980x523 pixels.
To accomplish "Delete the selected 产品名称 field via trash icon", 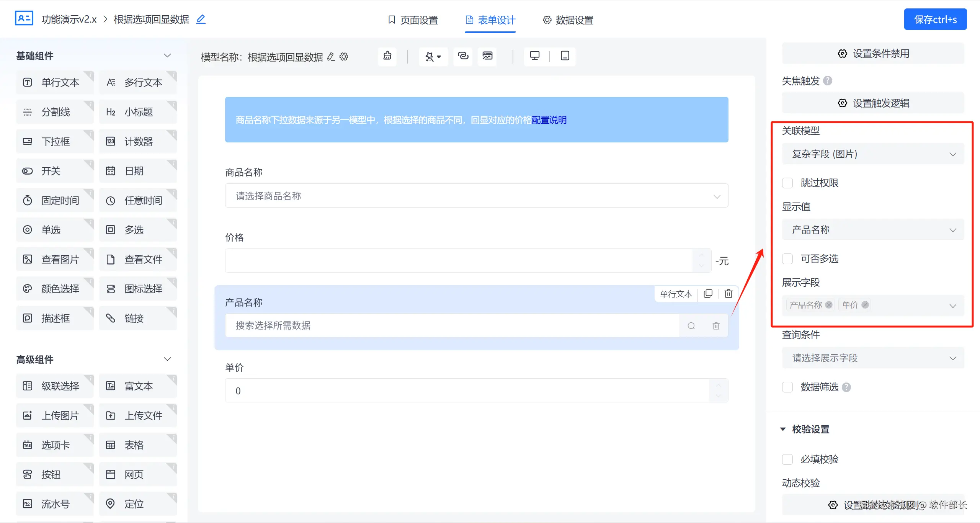I will 728,294.
